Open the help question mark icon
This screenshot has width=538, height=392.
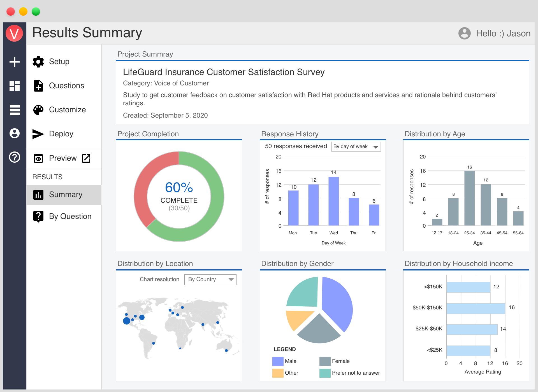15,157
